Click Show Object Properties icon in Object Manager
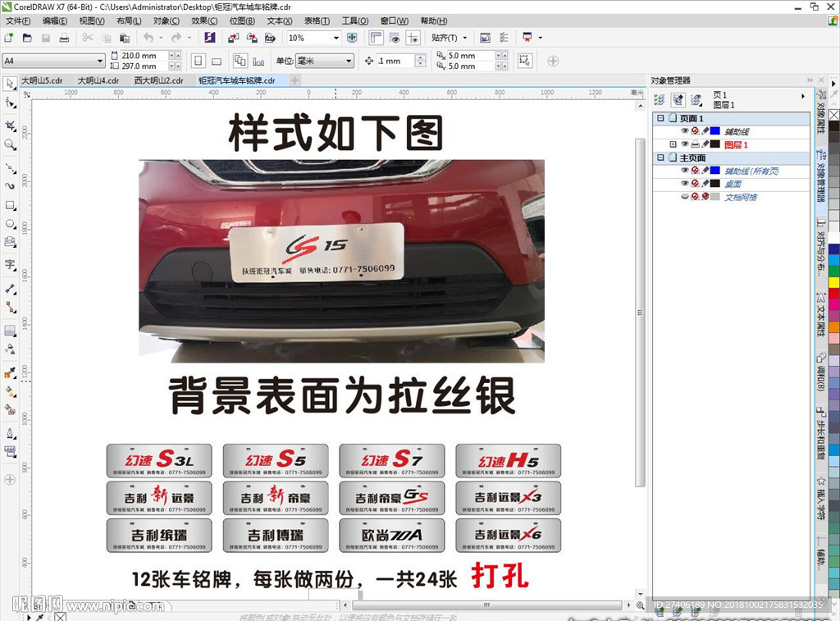Screen dimensions: 840x621 coord(660,99)
